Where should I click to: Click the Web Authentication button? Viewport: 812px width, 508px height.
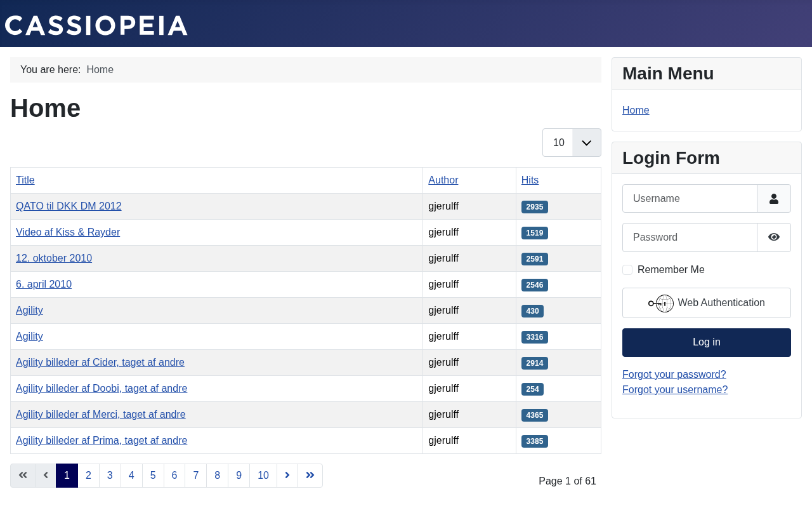click(706, 303)
